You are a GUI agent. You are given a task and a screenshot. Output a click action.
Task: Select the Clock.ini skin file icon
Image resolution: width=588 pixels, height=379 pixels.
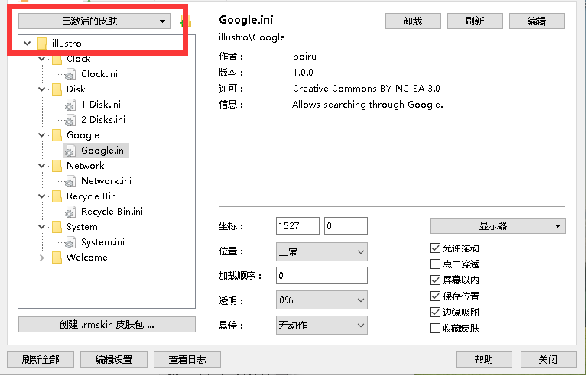pyautogui.click(x=72, y=74)
